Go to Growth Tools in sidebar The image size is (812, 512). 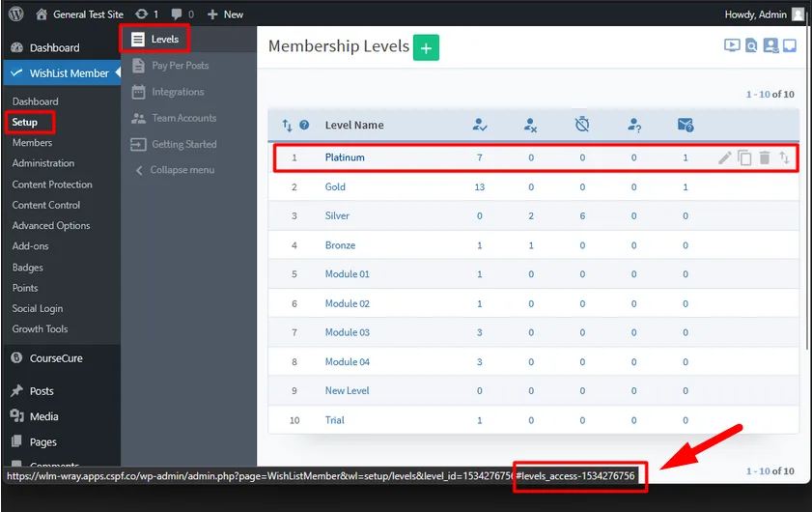point(40,329)
